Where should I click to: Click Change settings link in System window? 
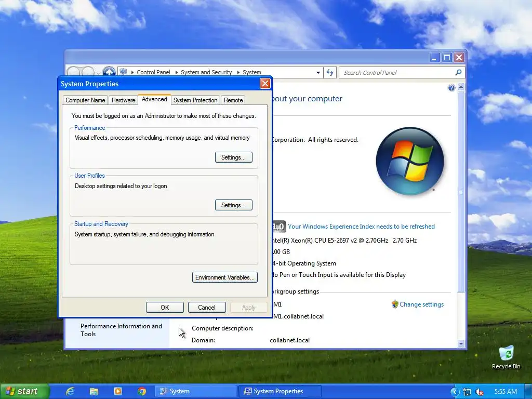point(421,304)
